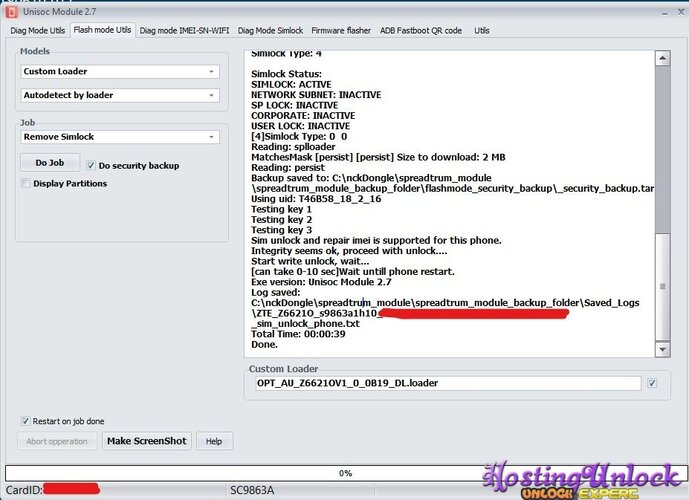
Task: Open Diag mode IMEI-SN-WIFI tab
Action: click(185, 30)
